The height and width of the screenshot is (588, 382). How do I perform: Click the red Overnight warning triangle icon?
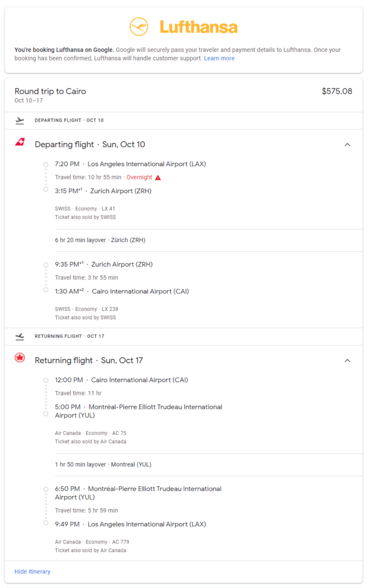tap(158, 178)
